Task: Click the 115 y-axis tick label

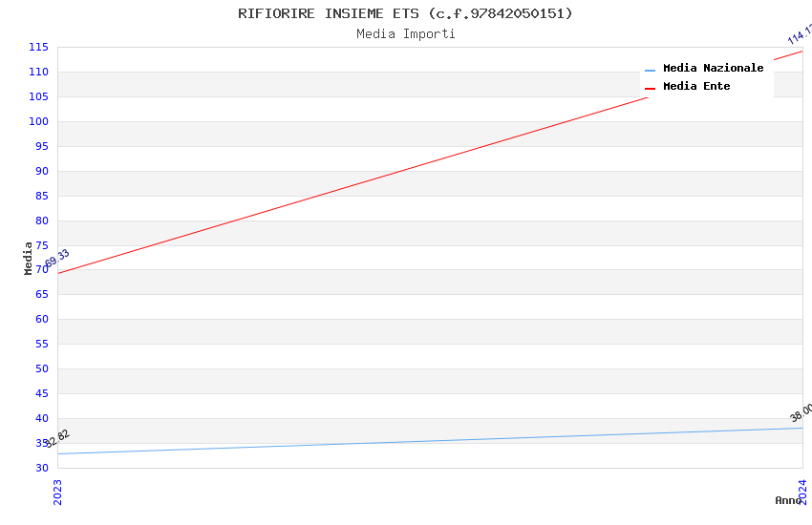Action: point(38,47)
